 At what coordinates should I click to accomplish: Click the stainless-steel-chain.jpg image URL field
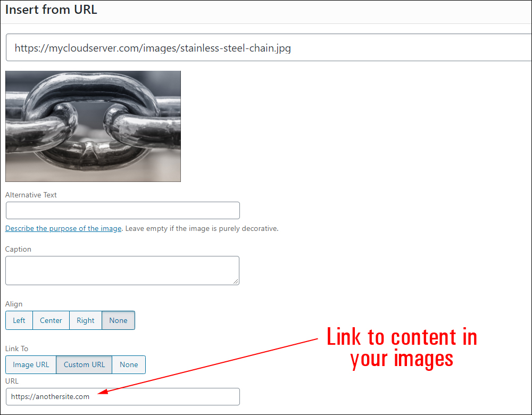266,48
